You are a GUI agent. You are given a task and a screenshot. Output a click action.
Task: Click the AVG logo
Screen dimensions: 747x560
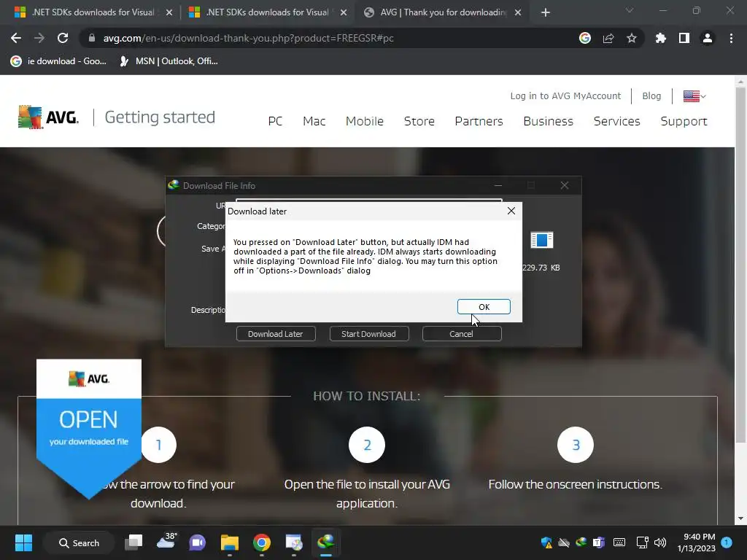pyautogui.click(x=48, y=117)
